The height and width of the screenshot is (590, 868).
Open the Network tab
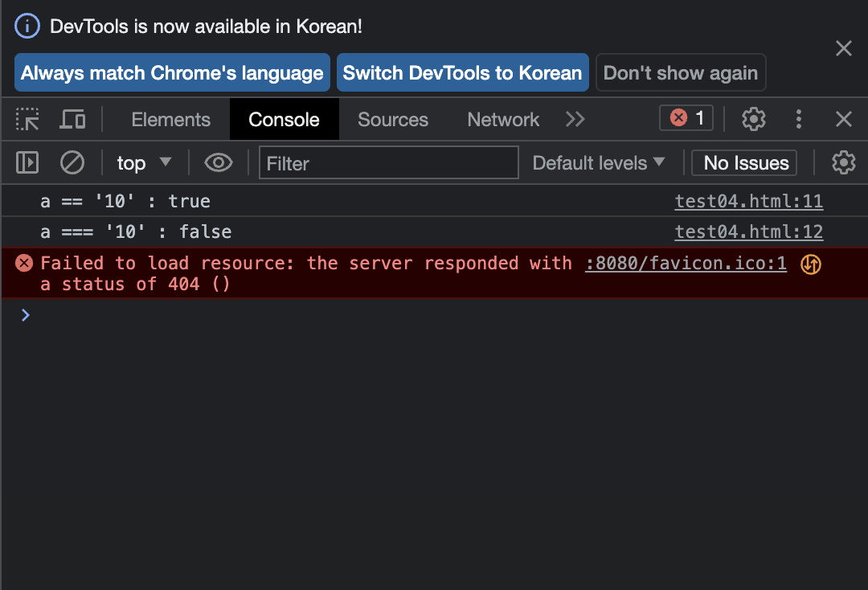tap(503, 119)
